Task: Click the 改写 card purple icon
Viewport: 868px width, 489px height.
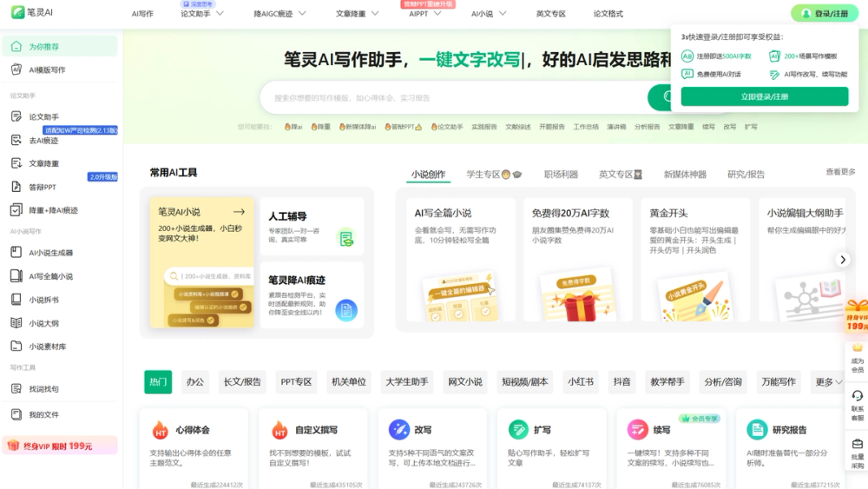Action: (x=398, y=430)
